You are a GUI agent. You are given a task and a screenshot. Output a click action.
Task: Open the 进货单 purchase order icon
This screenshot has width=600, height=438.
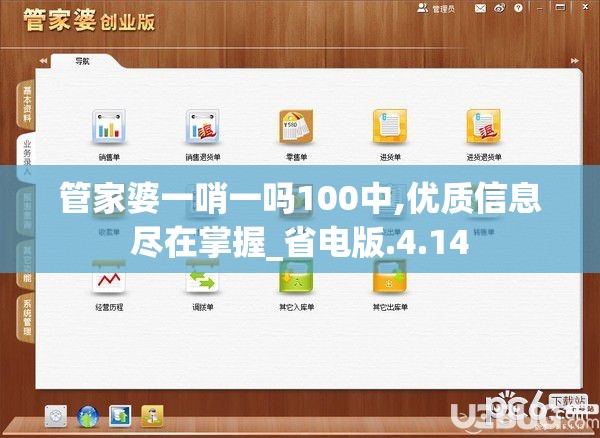click(390, 127)
